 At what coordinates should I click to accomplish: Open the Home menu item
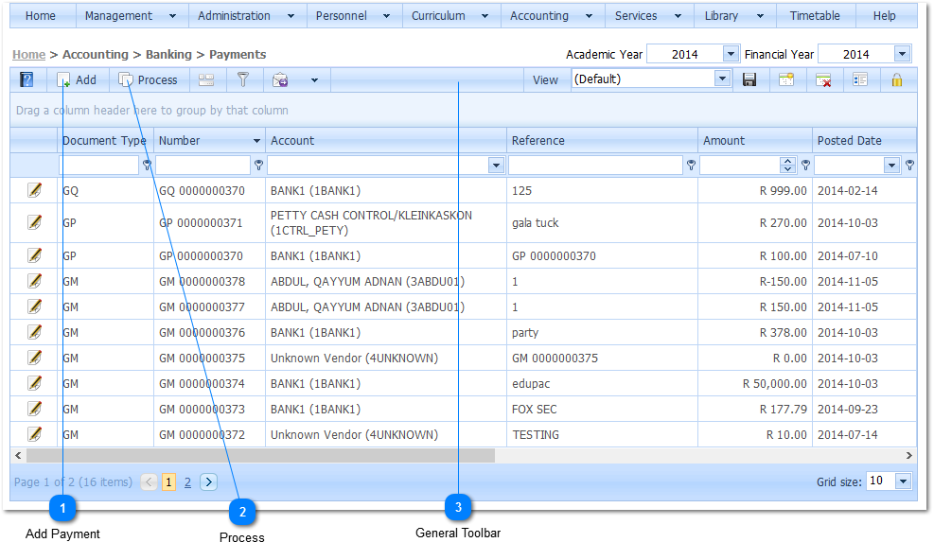click(x=41, y=16)
